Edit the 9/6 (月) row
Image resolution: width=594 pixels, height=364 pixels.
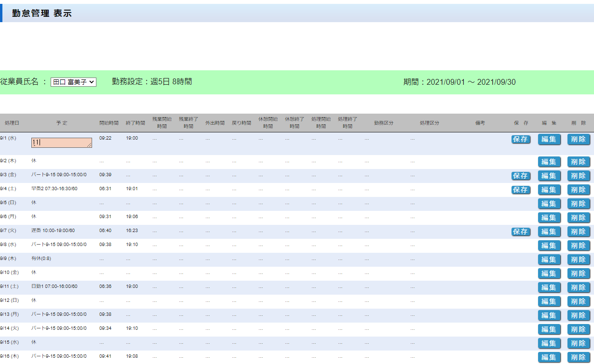[549, 218]
